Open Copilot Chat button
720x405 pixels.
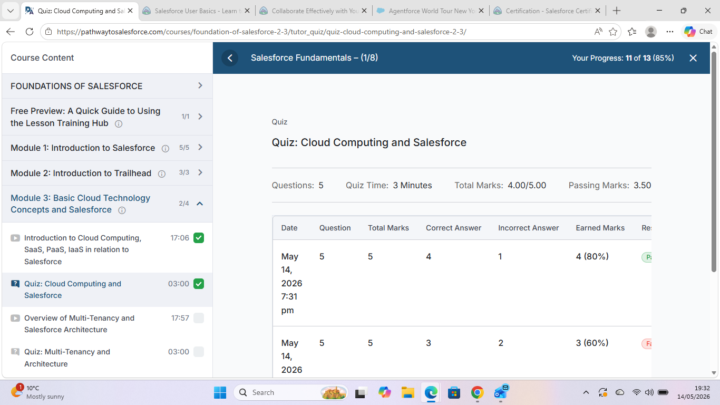[698, 32]
